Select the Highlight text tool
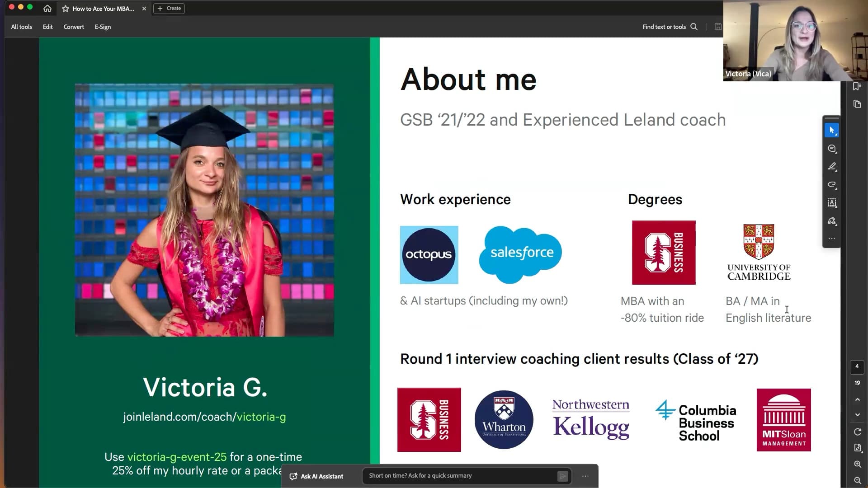The image size is (868, 488). [831, 167]
